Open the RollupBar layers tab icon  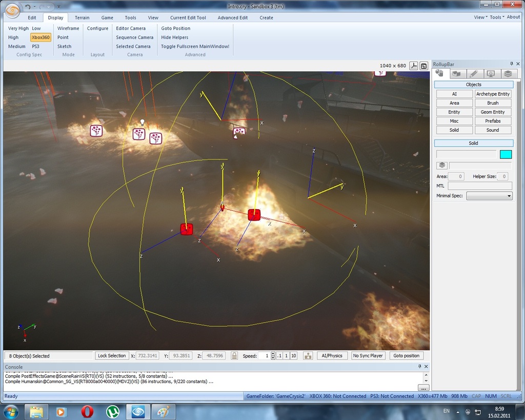[508, 74]
